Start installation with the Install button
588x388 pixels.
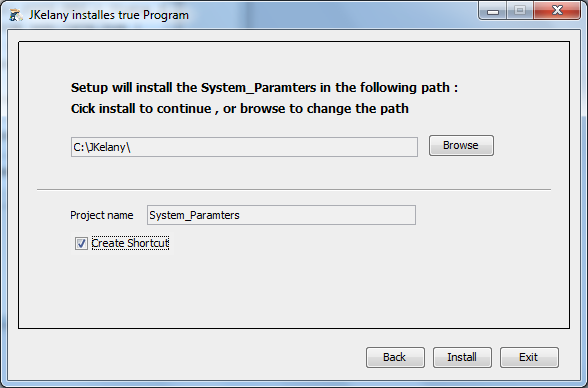pyautogui.click(x=462, y=357)
